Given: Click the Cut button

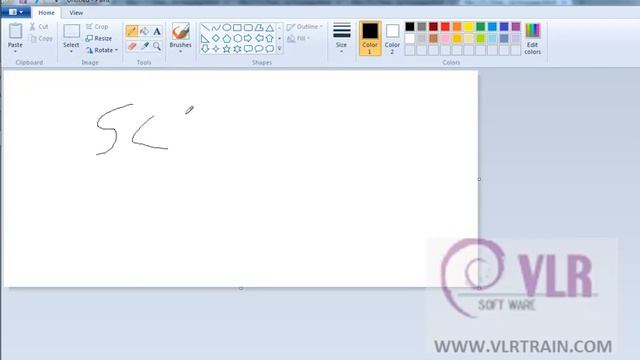Looking at the screenshot, I should [x=39, y=27].
